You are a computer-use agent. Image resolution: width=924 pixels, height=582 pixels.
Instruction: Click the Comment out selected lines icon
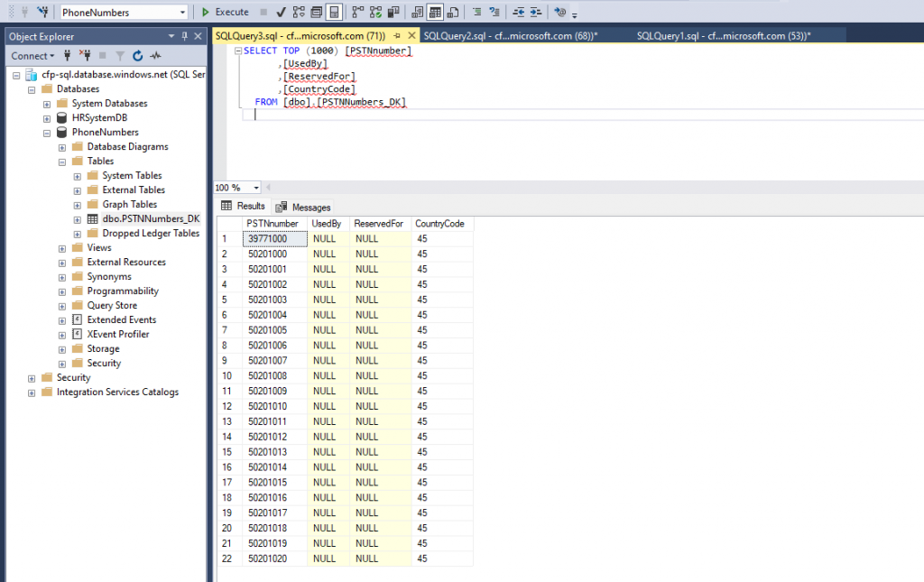point(476,13)
